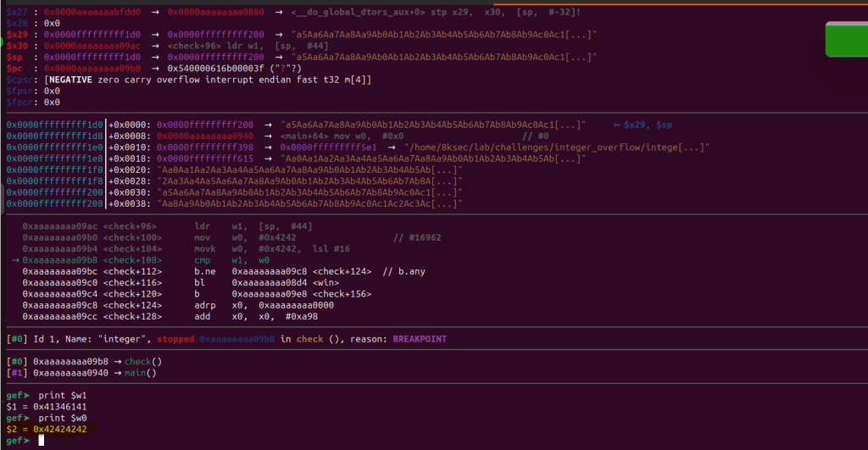Click the $fpcr register label

tap(20, 103)
